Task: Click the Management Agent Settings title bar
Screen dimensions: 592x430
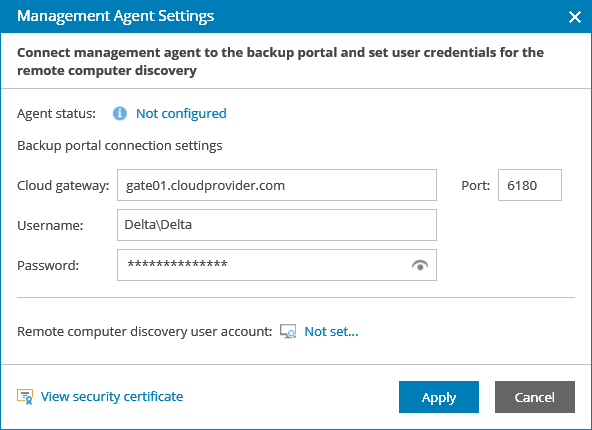Action: coord(296,16)
